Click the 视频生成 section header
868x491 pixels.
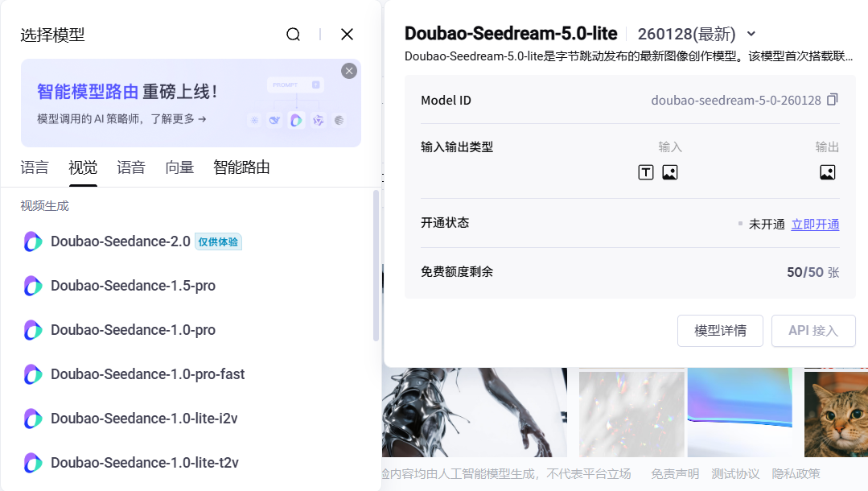[x=45, y=206]
